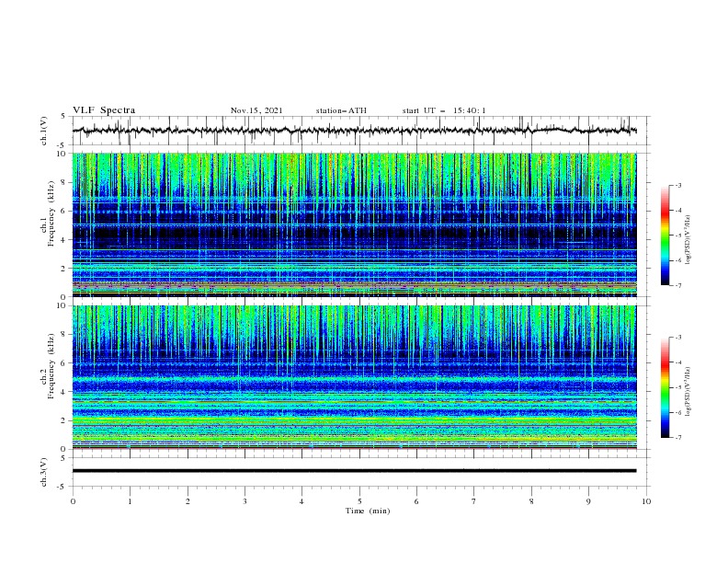The width and height of the screenshot is (728, 563).
Task: Click the "-5" tick on ch.1(V) axis
Action: [x=63, y=145]
